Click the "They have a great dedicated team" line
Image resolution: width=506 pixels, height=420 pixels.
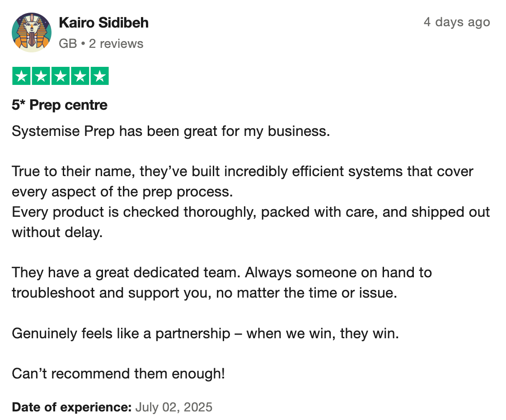click(x=221, y=273)
